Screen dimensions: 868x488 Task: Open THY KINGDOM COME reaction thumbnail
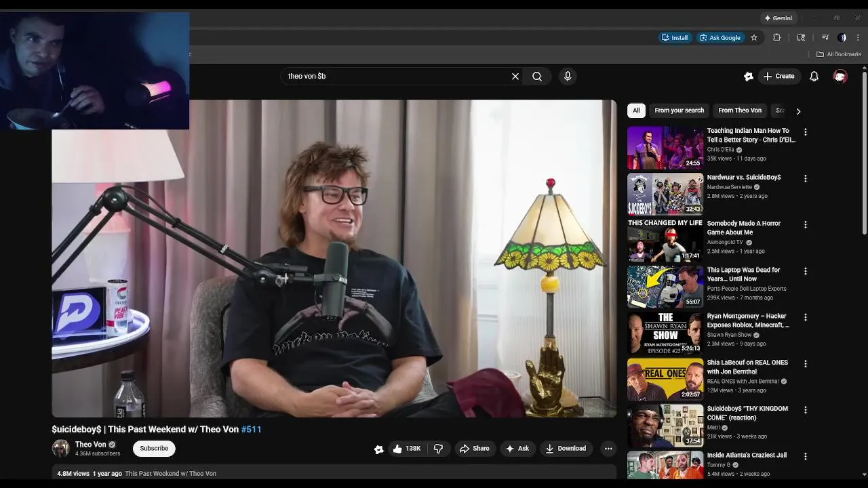click(x=665, y=426)
